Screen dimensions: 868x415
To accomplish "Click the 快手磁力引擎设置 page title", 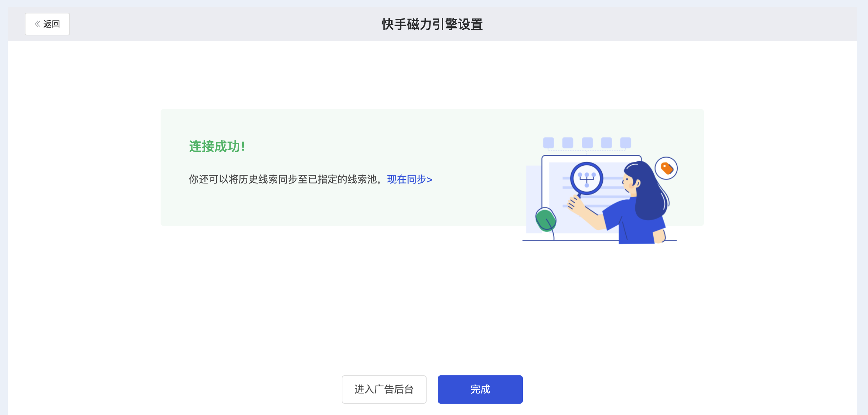I will tap(432, 24).
